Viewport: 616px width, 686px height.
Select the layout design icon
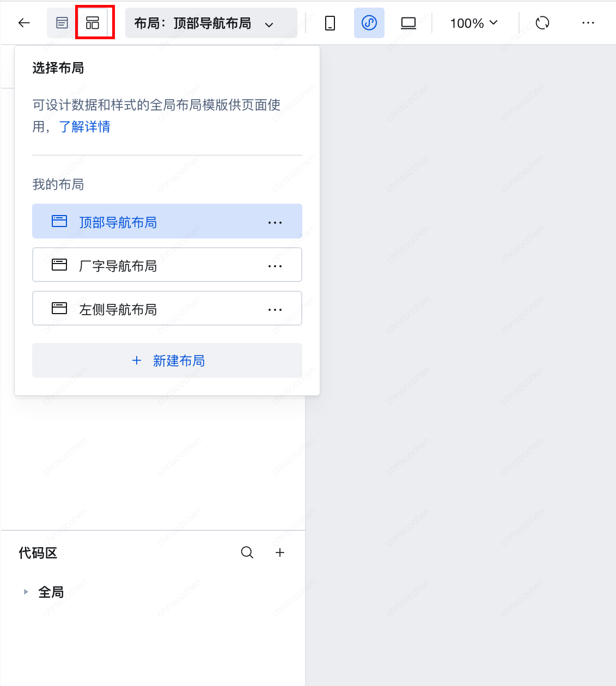tap(93, 23)
